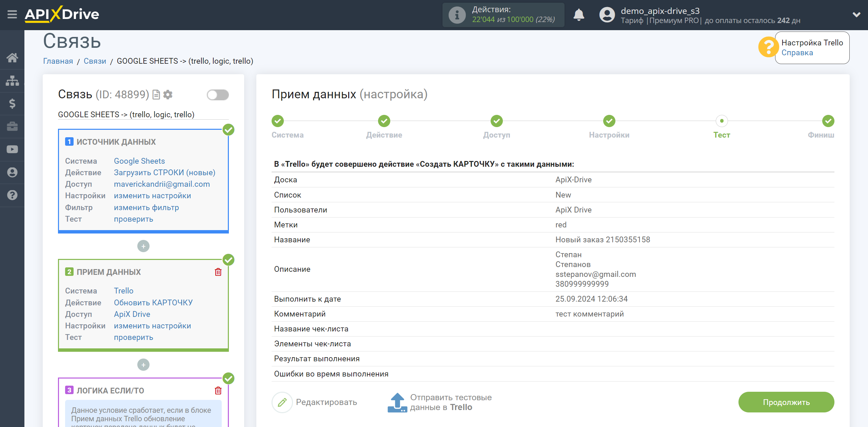Click the ApiX-Drive logo
This screenshot has width=868, height=427.
point(62,14)
